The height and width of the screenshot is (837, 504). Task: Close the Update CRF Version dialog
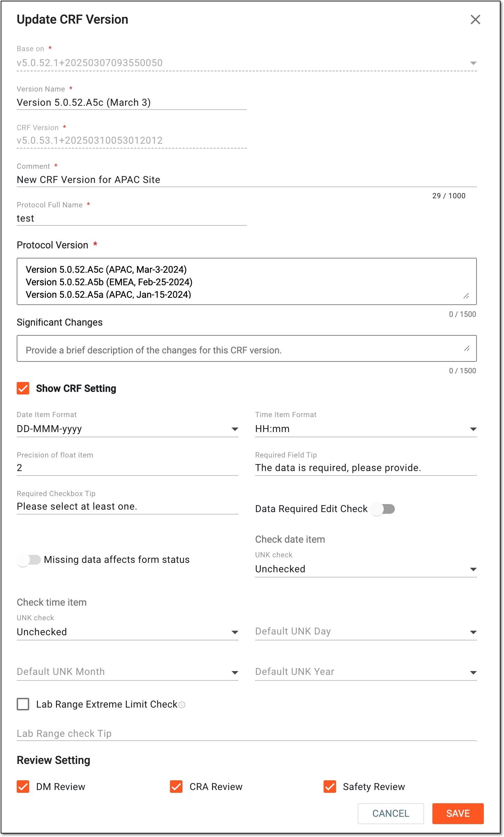tap(475, 19)
